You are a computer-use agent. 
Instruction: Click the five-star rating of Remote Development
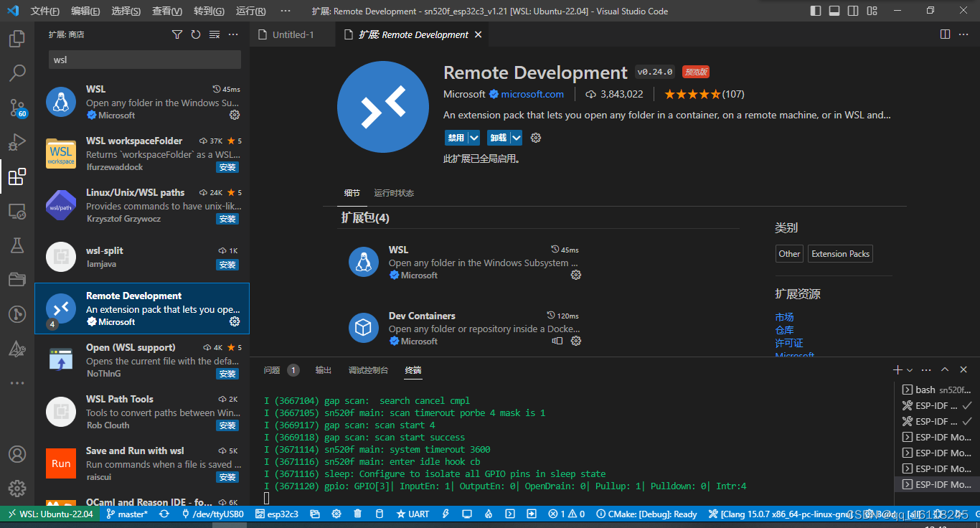[x=692, y=94]
